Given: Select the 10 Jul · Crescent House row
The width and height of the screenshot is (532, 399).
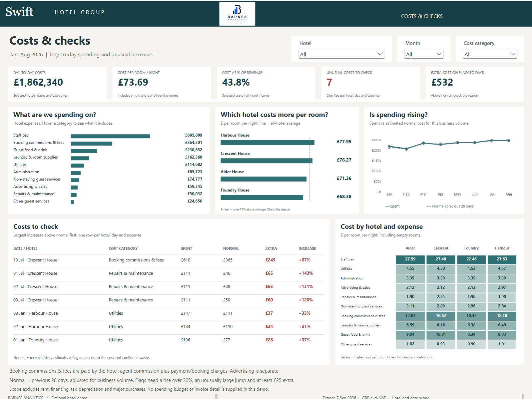Looking at the screenshot, I should click(x=169, y=260).
